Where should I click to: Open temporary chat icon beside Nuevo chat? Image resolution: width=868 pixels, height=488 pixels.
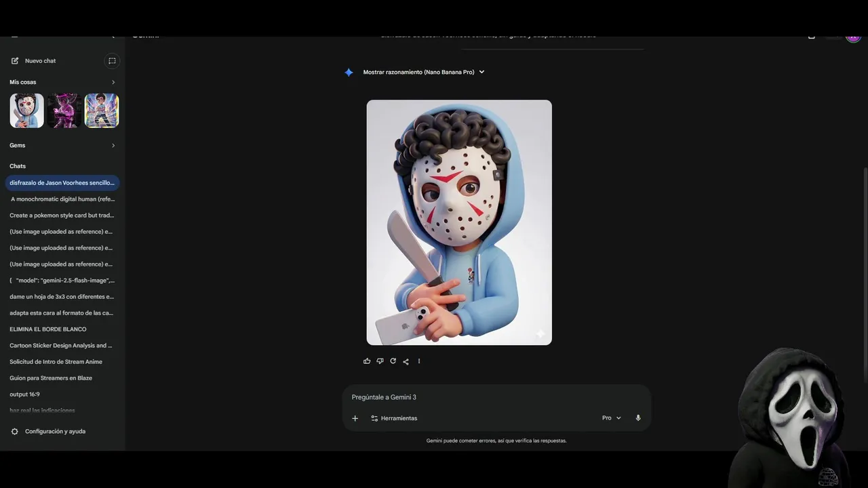pyautogui.click(x=112, y=61)
